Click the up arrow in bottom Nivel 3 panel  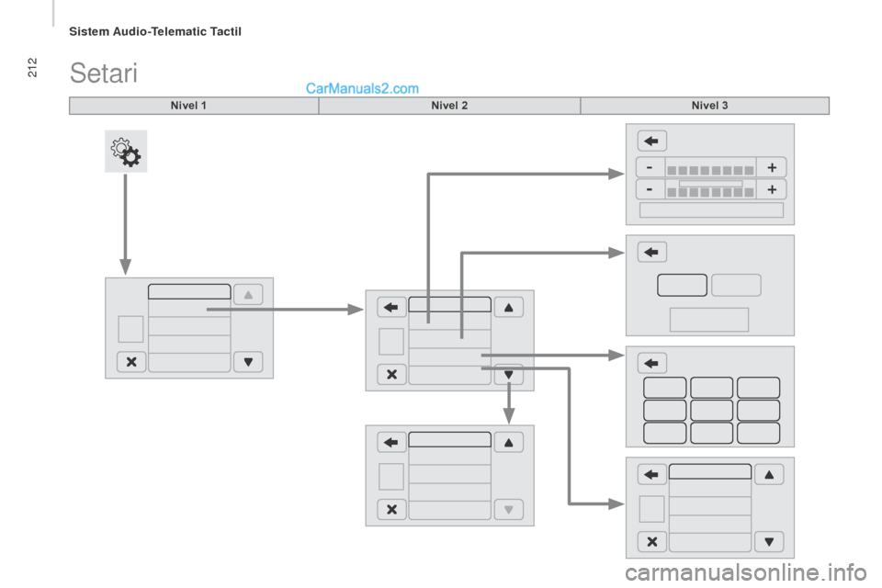pyautogui.click(x=769, y=474)
